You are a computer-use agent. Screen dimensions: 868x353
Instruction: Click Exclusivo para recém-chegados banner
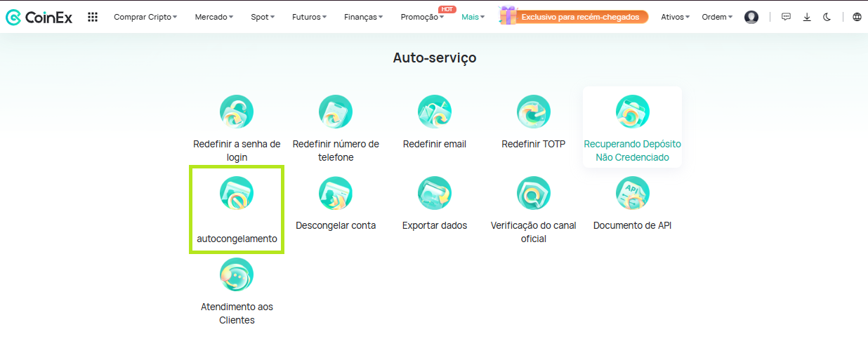pos(580,17)
